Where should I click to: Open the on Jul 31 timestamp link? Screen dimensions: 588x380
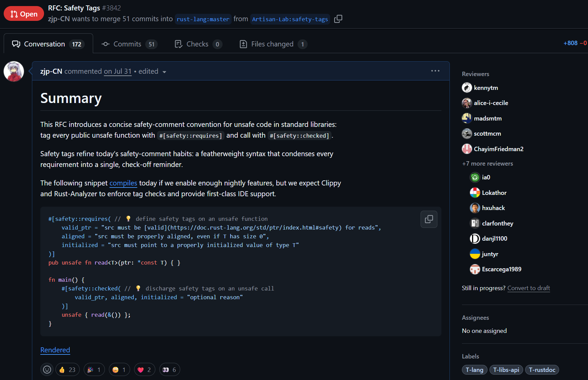pyautogui.click(x=118, y=71)
